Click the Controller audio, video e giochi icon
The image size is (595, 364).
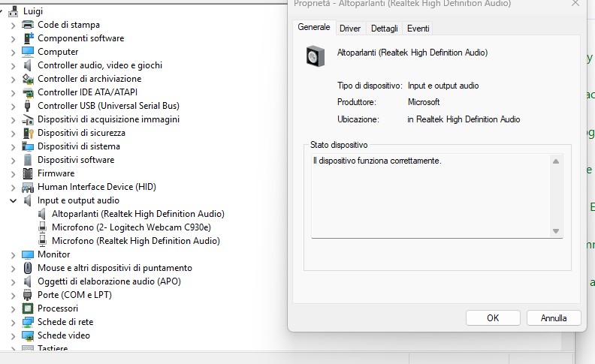tap(28, 65)
